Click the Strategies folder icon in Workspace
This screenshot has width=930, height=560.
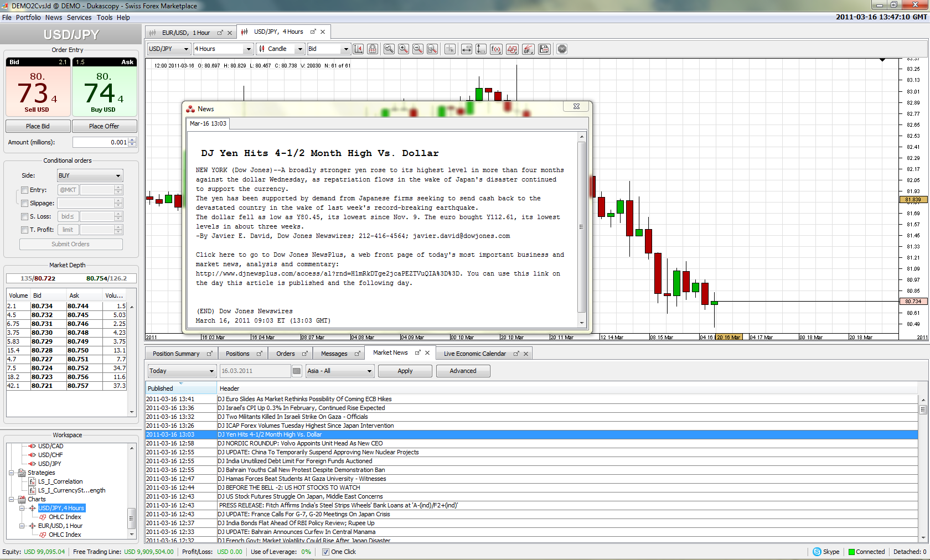(x=22, y=473)
